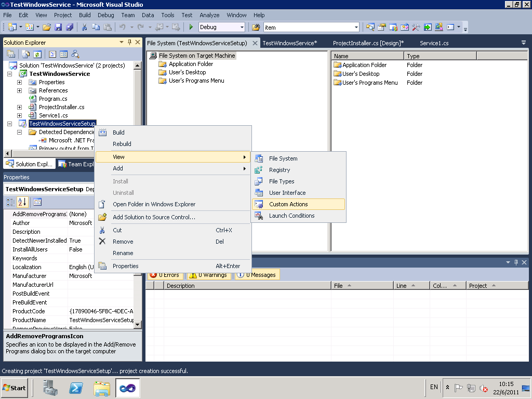
Task: Open the Solution Explorer window position dropdown
Action: [x=122, y=43]
